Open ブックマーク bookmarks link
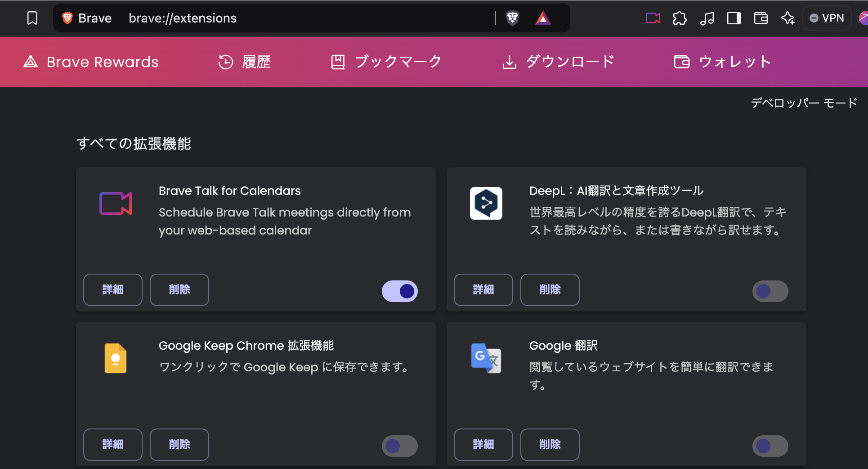 point(386,62)
